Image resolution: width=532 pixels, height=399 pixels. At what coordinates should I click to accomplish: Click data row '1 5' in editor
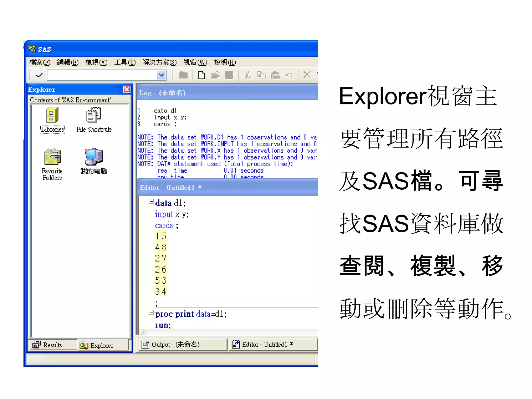(x=161, y=236)
